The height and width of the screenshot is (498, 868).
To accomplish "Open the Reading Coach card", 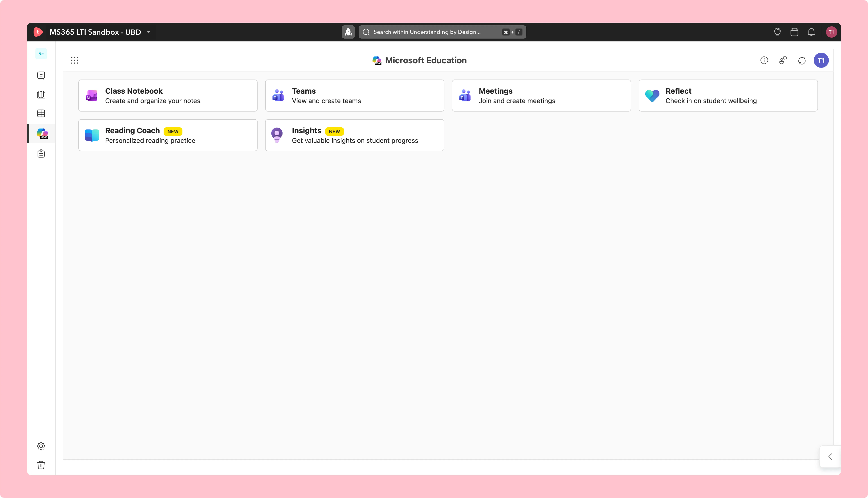I will [168, 135].
